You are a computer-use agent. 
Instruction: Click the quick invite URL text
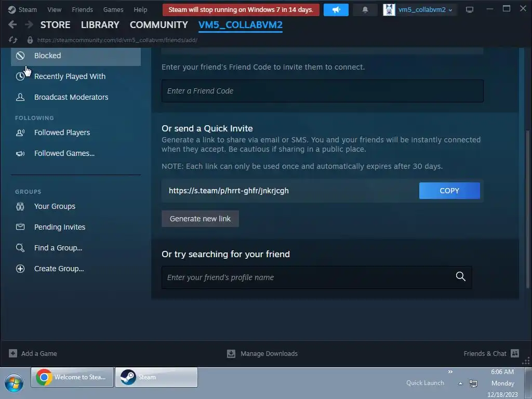pyautogui.click(x=229, y=191)
